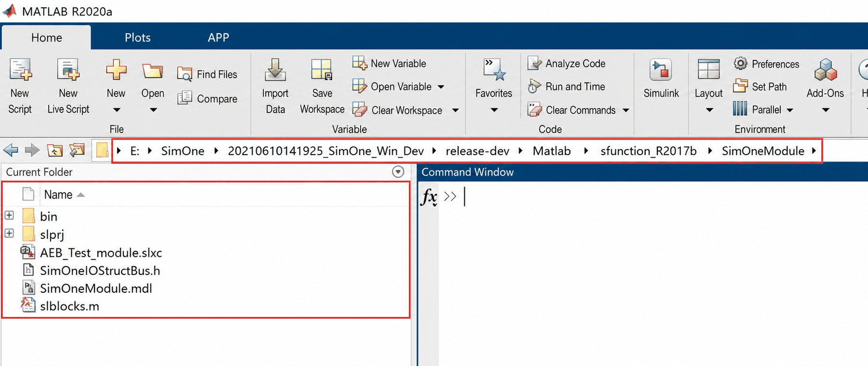Image resolution: width=868 pixels, height=366 pixels.
Task: Click the Open folder icon
Action: (x=152, y=71)
